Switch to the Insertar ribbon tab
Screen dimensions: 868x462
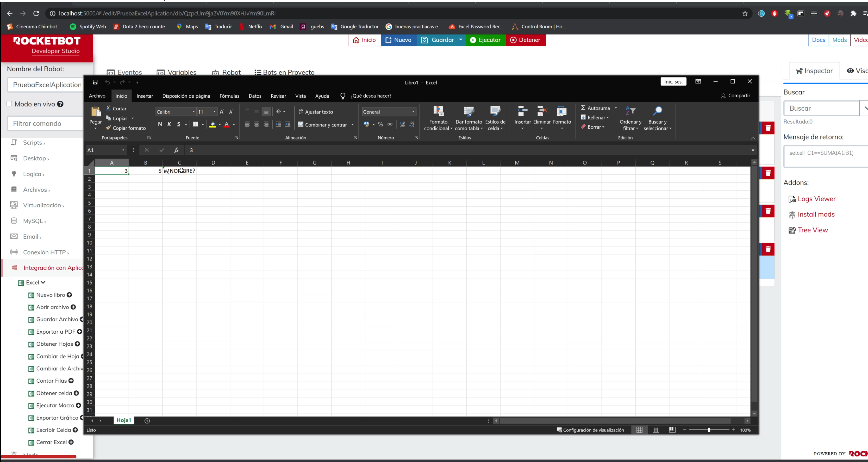pos(145,96)
